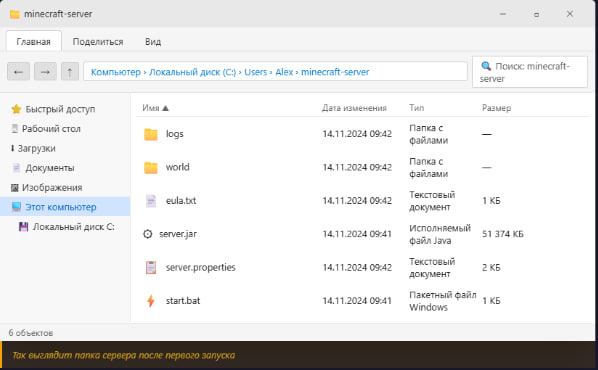Minimize the minecraft-server window
This screenshot has height=370, width=598.
(503, 14)
